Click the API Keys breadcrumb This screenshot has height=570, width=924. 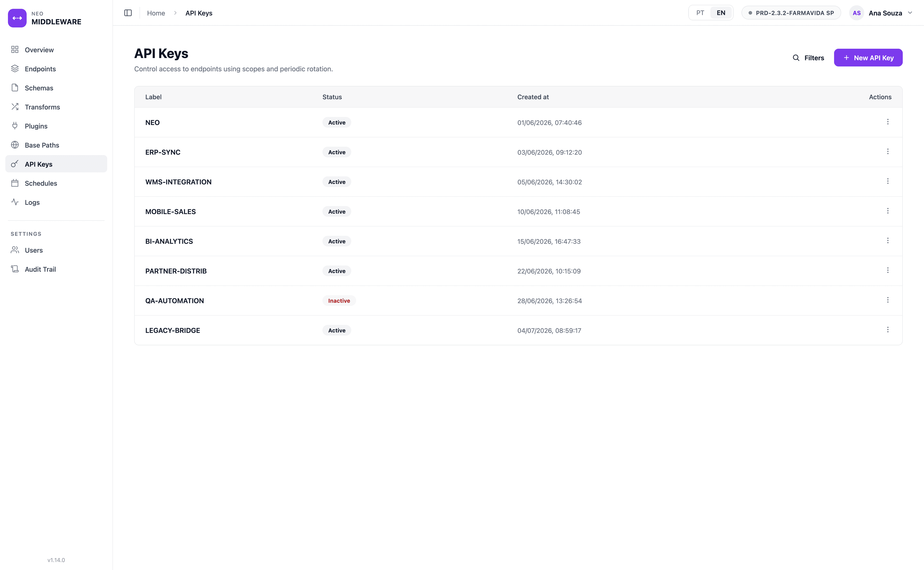point(199,13)
